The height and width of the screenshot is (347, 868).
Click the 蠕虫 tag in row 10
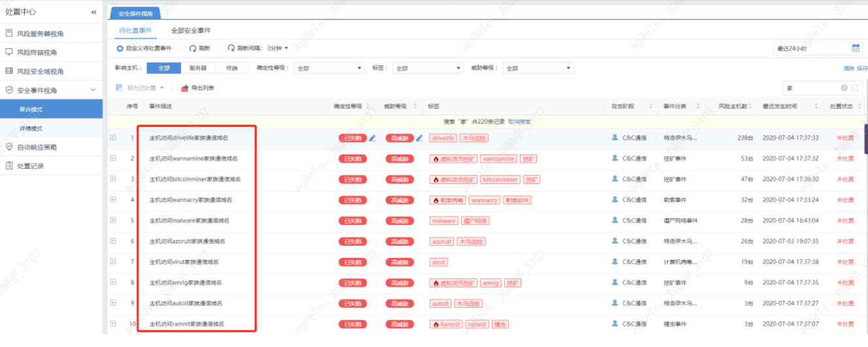coord(500,324)
